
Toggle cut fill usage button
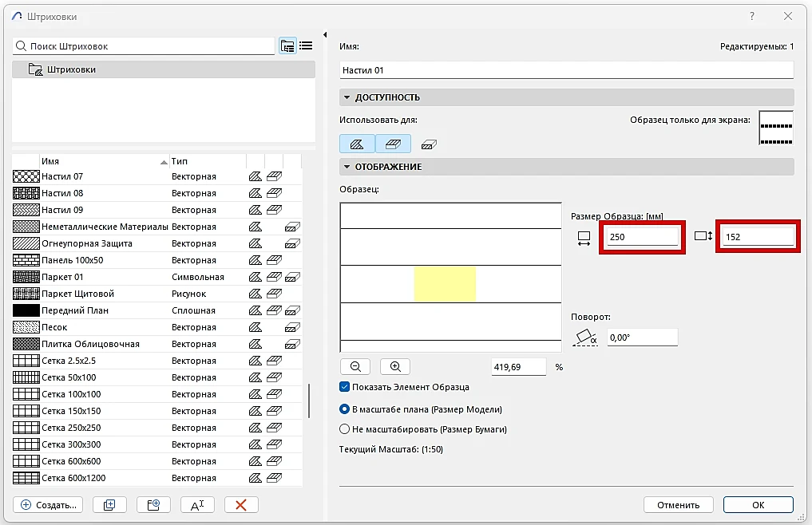[429, 144]
